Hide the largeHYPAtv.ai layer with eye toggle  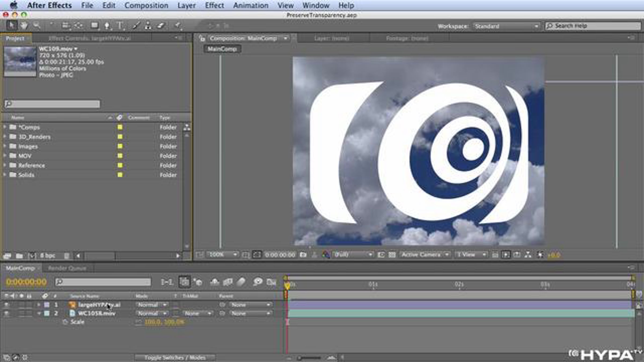(6, 305)
